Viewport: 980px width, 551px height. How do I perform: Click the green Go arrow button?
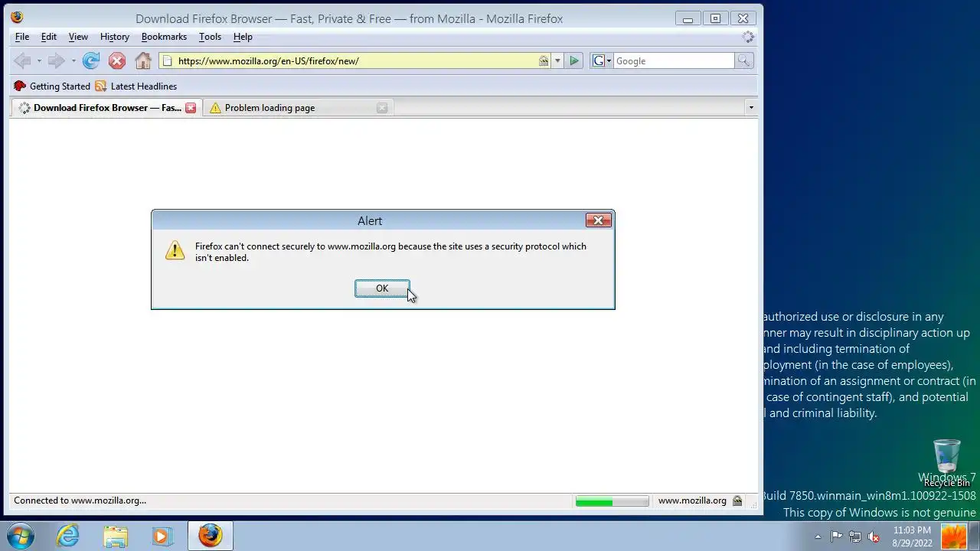click(574, 61)
